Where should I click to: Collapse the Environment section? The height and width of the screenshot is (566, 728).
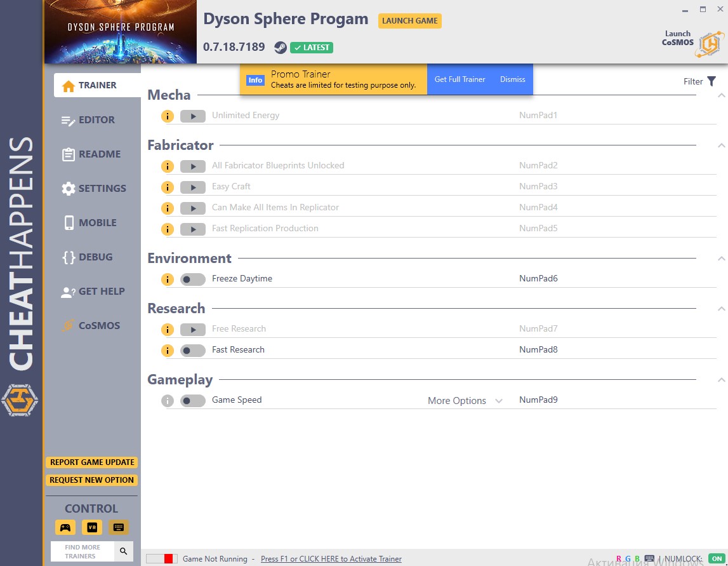point(721,259)
